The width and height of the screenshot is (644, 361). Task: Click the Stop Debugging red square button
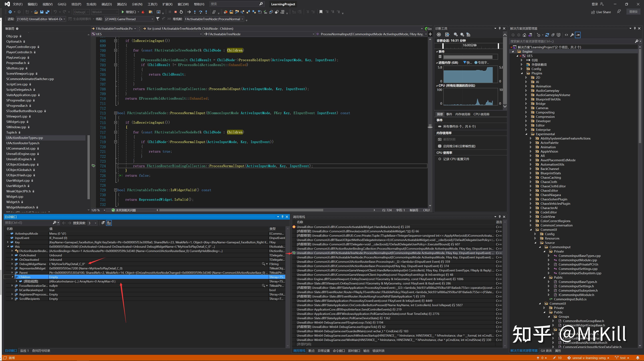(175, 12)
